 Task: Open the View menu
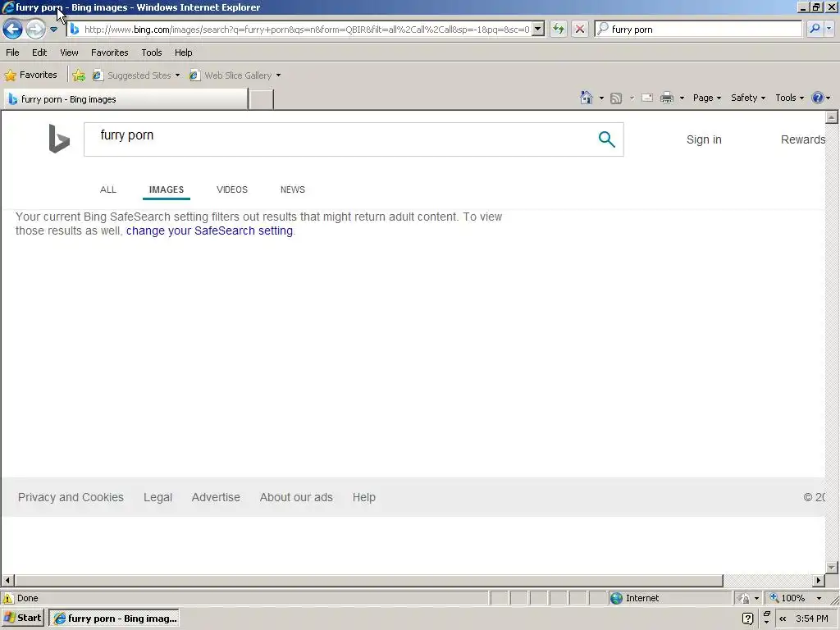tap(69, 52)
